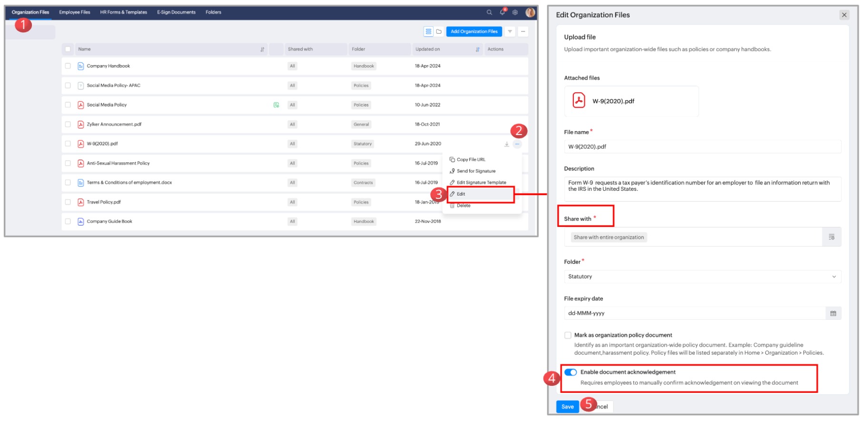Click the W-9(2020).pdf attached file name
This screenshot has height=421, width=868.
pos(613,101)
